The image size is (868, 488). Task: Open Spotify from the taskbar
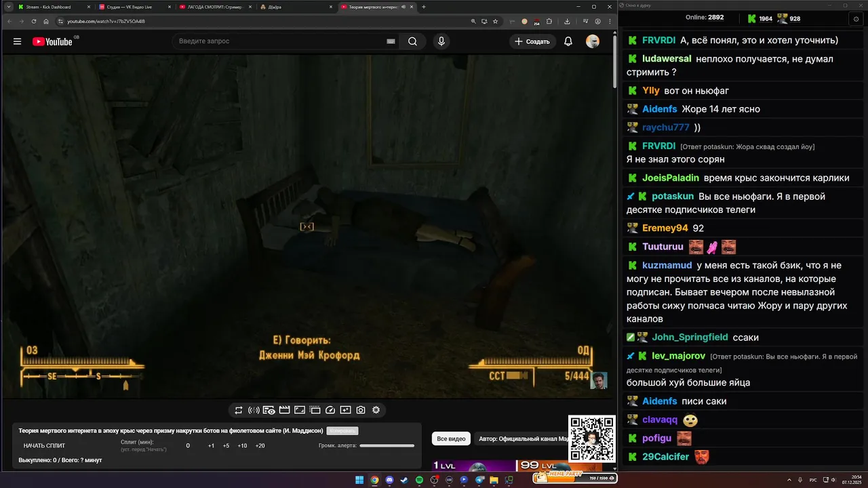pyautogui.click(x=419, y=480)
